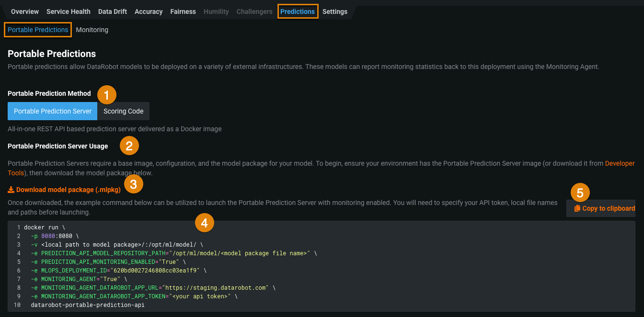Click orange callout marker number 2
This screenshot has width=644, height=317.
point(129,146)
